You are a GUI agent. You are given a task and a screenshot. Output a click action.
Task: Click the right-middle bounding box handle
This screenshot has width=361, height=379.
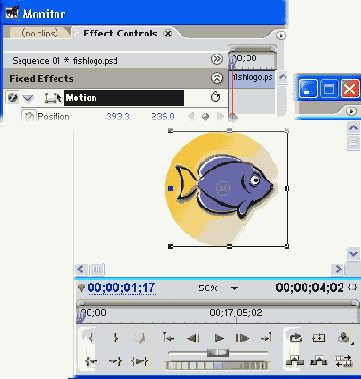(x=287, y=188)
